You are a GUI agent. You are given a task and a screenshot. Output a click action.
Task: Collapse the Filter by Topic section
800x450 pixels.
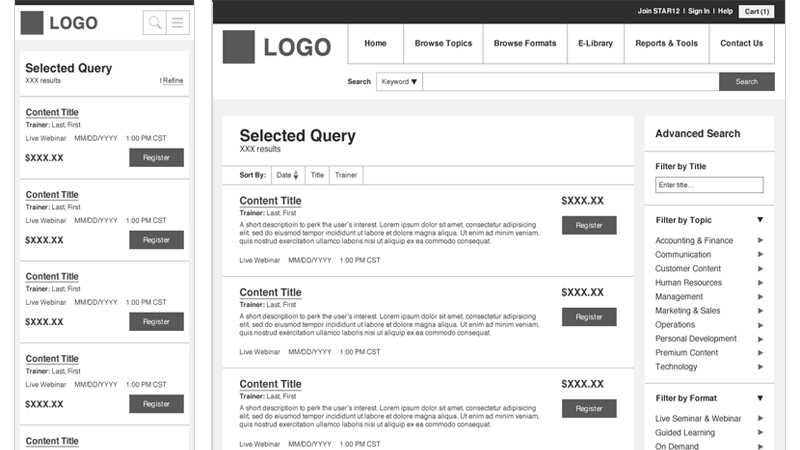pyautogui.click(x=760, y=220)
